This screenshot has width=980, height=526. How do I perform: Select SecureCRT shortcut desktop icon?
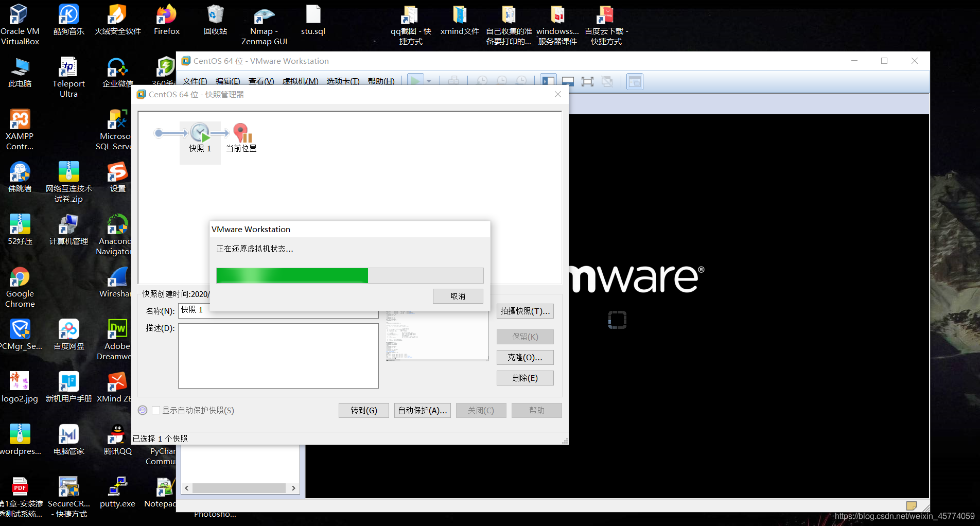tap(68, 498)
